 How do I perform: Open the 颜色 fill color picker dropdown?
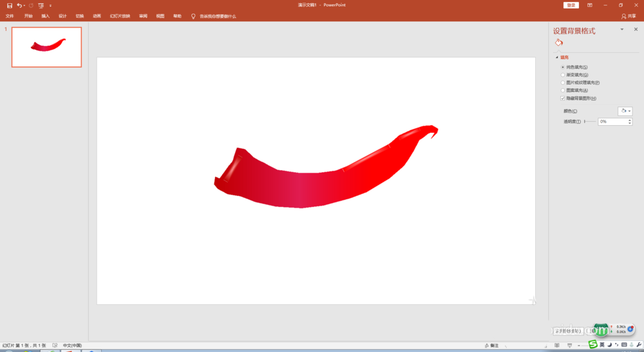(625, 111)
